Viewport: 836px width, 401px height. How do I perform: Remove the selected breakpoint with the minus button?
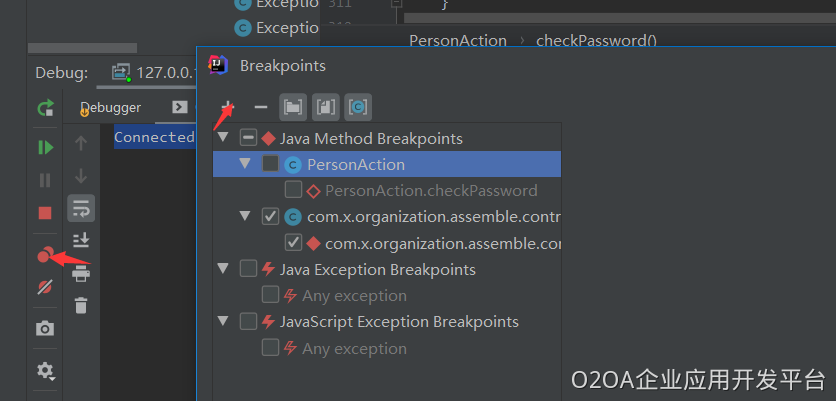pos(261,107)
